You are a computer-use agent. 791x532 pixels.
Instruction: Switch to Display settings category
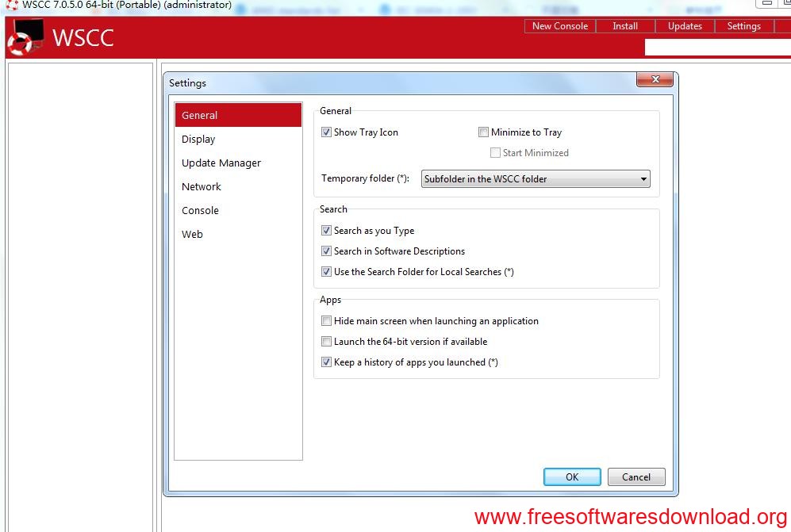238,139
